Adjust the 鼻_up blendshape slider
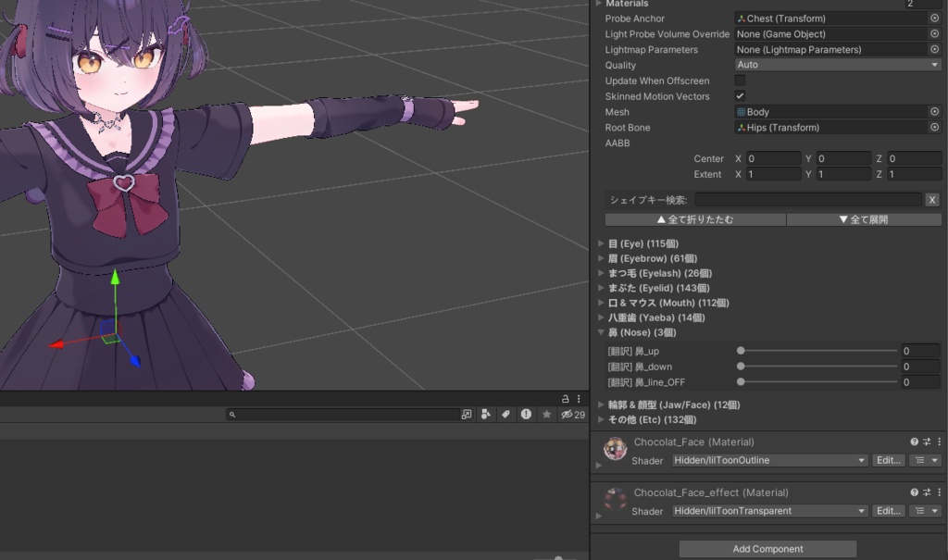Screen dimensions: 948x560 point(818,351)
